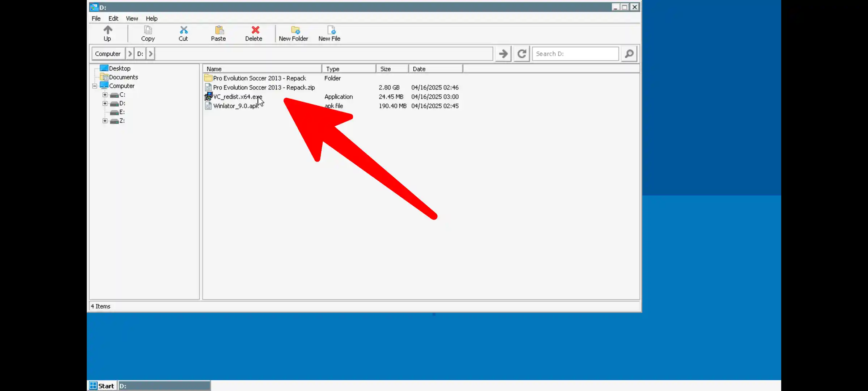Click the magnifier search icon
The height and width of the screenshot is (391, 868).
point(629,54)
